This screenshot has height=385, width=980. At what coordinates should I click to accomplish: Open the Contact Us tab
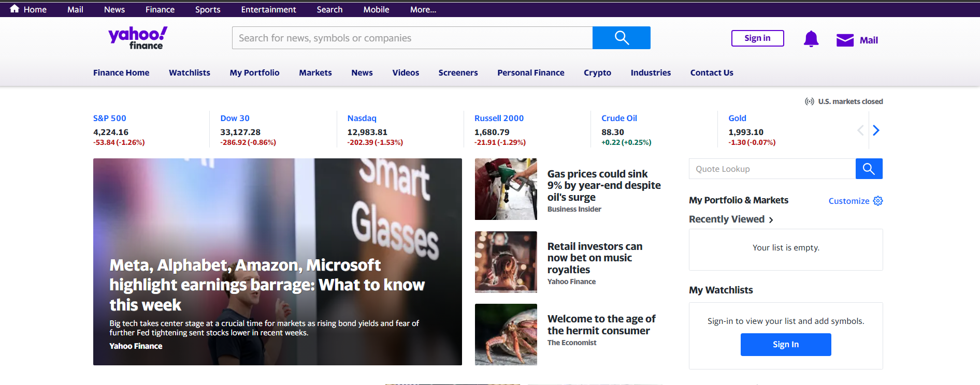tap(712, 72)
